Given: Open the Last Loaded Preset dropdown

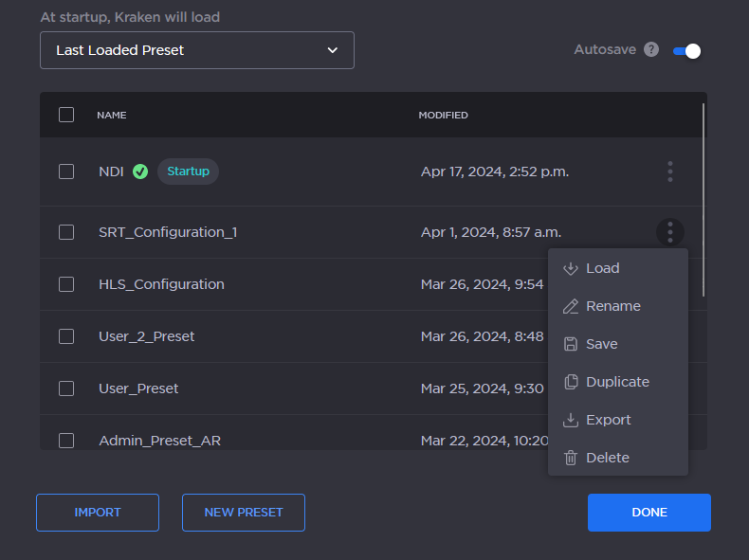Looking at the screenshot, I should click(196, 50).
